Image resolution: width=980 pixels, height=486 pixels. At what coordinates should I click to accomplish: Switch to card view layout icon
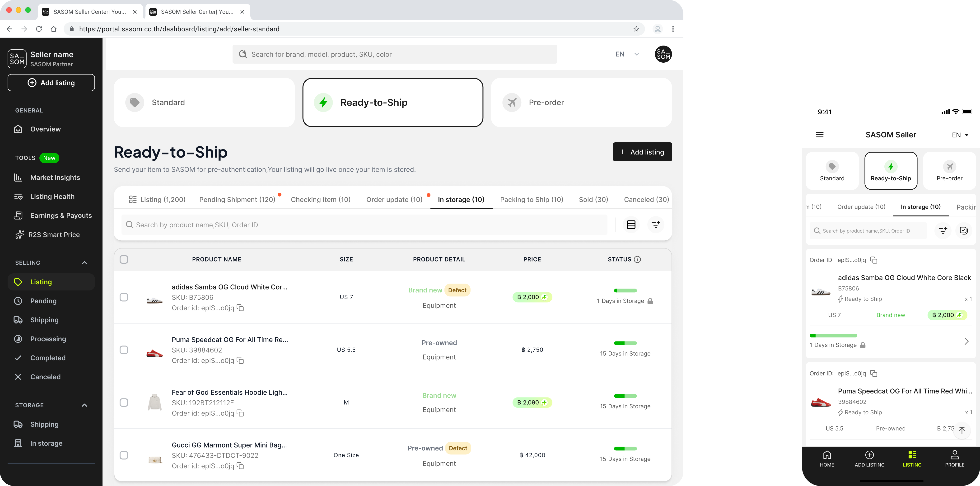pos(631,225)
